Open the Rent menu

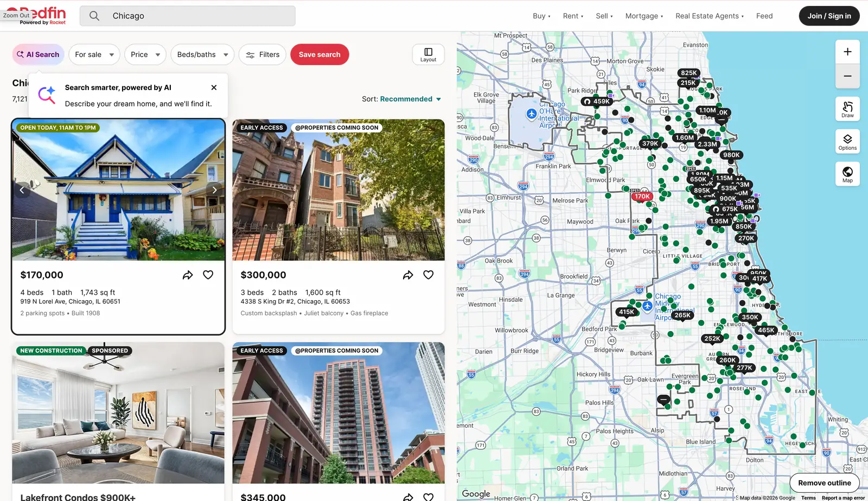(x=573, y=16)
